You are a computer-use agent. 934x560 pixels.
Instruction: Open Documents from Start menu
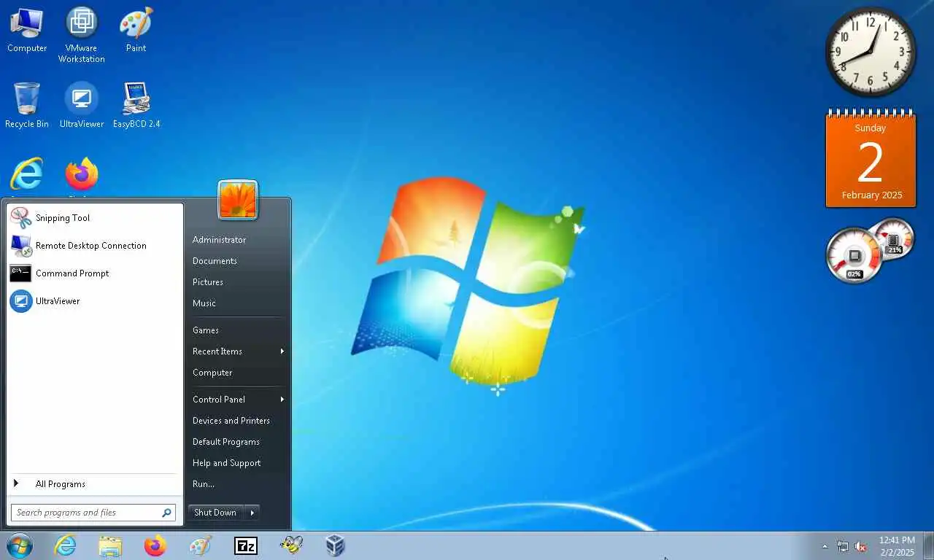point(215,261)
